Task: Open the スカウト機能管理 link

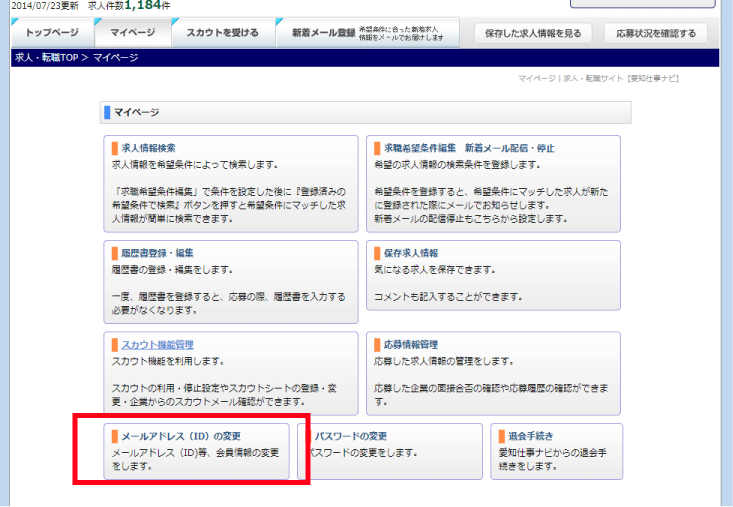Action: click(x=157, y=345)
